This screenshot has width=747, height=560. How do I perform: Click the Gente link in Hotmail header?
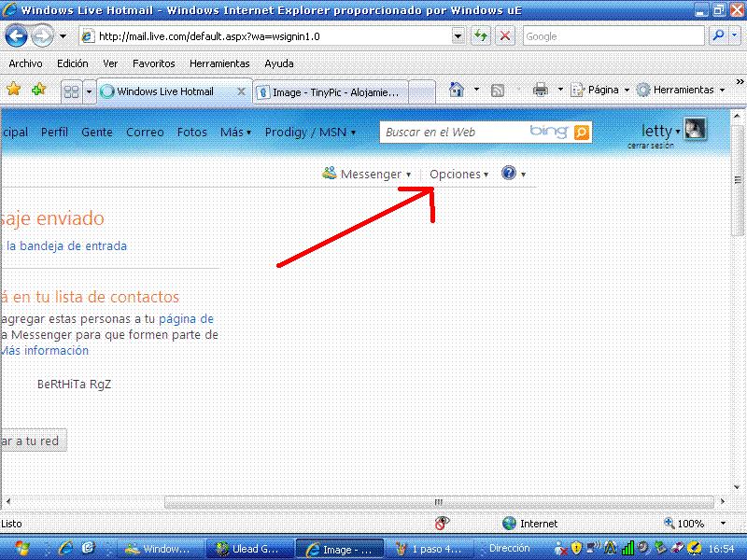pyautogui.click(x=97, y=132)
